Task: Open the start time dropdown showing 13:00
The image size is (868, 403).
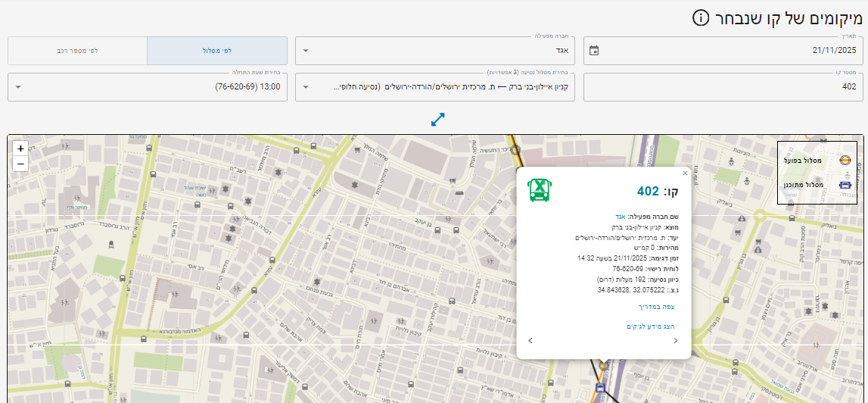Action: click(148, 87)
